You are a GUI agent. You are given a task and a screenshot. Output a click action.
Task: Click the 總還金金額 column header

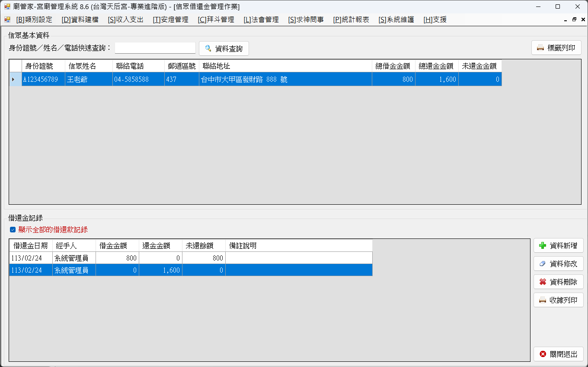(437, 66)
